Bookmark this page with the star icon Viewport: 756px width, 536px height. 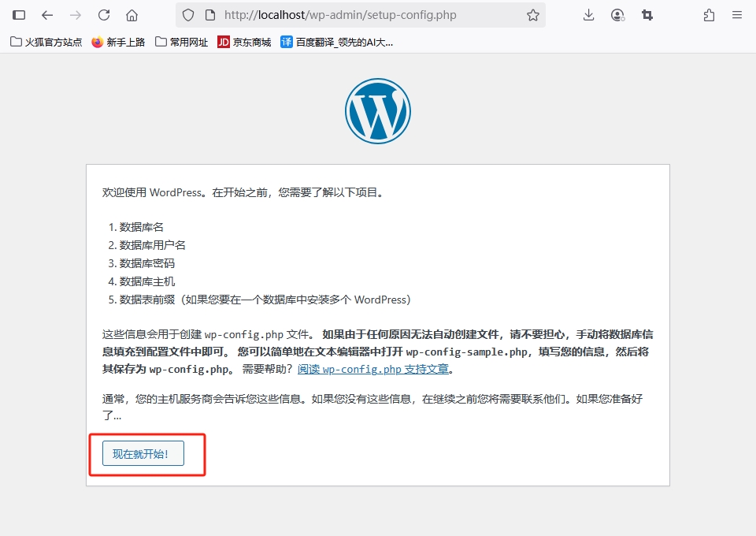533,16
